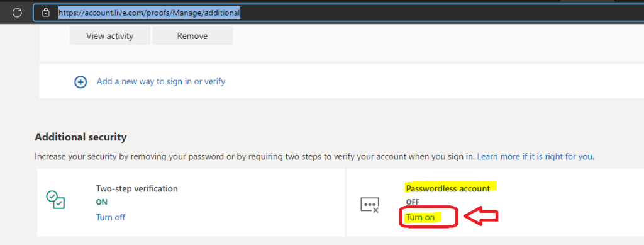The image size is (644, 245).
Task: Turn on Passwordless account
Action: 420,217
